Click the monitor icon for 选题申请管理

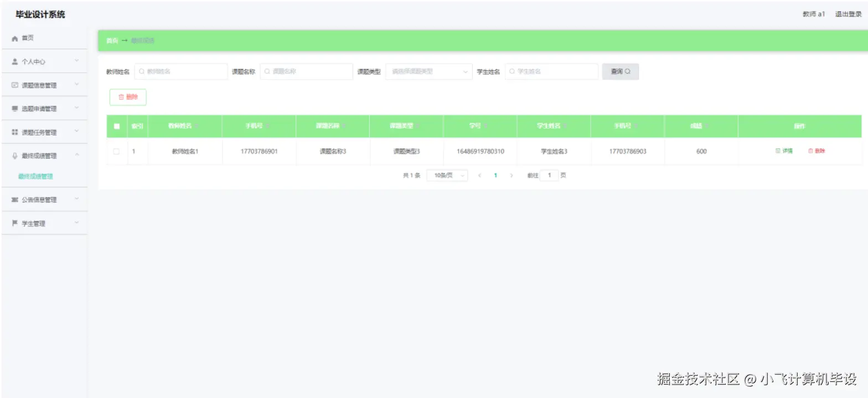pyautogui.click(x=15, y=109)
